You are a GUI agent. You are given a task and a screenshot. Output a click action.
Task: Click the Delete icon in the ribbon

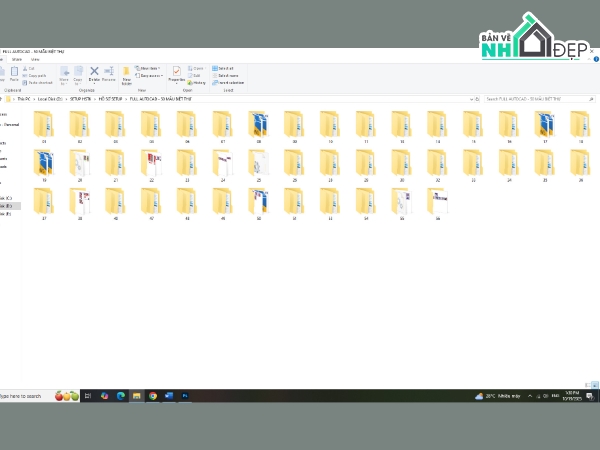tap(94, 74)
